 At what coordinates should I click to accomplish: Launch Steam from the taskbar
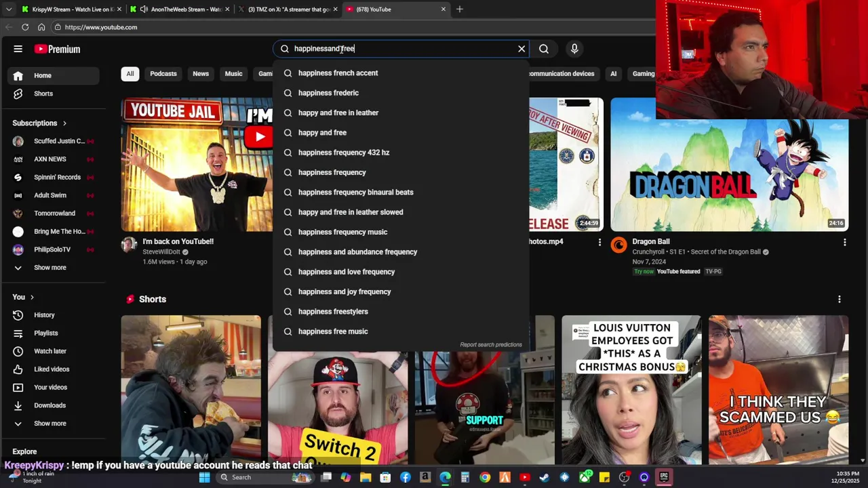544,477
